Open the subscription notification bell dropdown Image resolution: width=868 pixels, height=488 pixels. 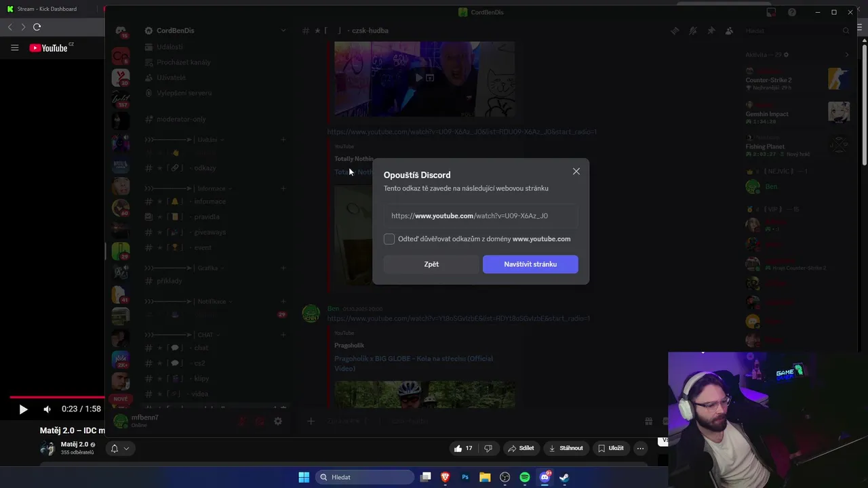click(119, 449)
